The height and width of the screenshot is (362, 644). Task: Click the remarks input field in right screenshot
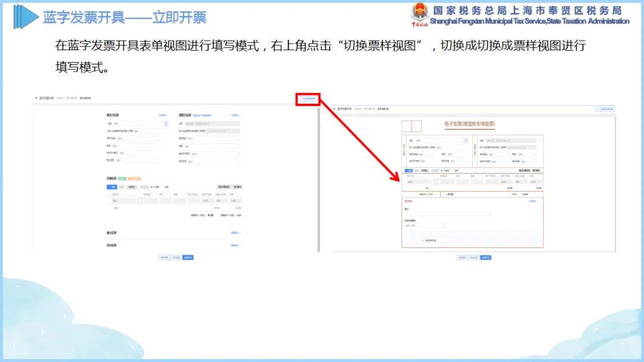point(448,215)
